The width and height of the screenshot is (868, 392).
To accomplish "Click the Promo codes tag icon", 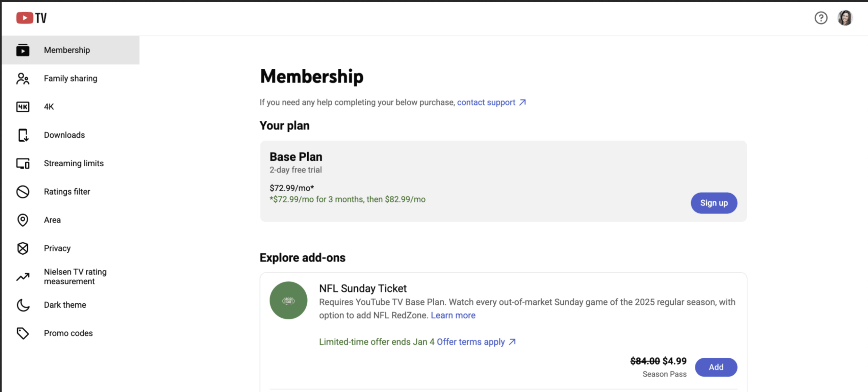I will (22, 334).
